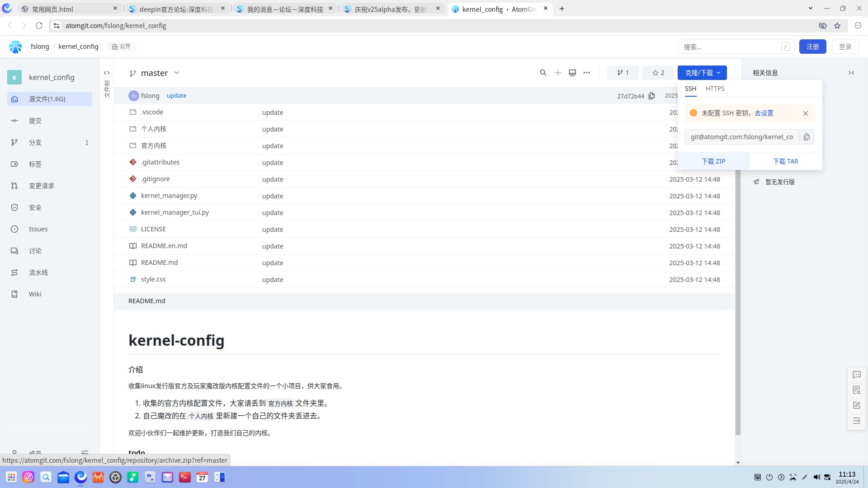868x488 pixels.
Task: Dismiss the SSH key warning
Action: click(x=806, y=113)
